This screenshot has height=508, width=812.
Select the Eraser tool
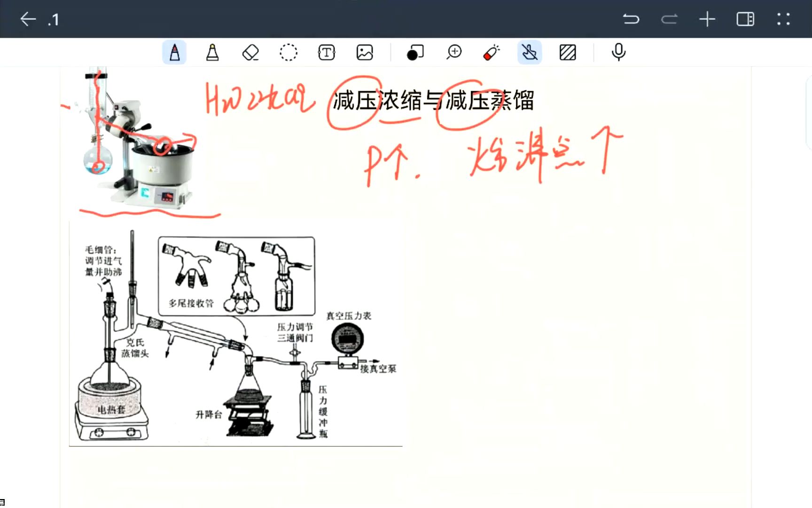coord(250,52)
